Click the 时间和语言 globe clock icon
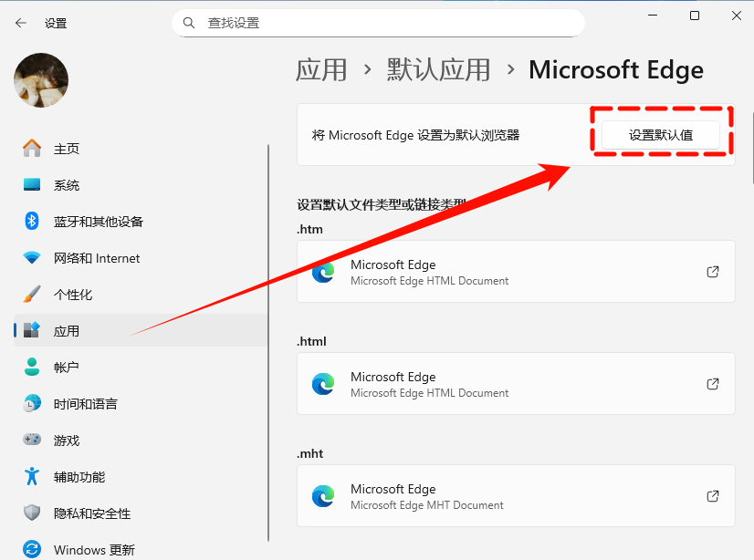 click(x=32, y=404)
